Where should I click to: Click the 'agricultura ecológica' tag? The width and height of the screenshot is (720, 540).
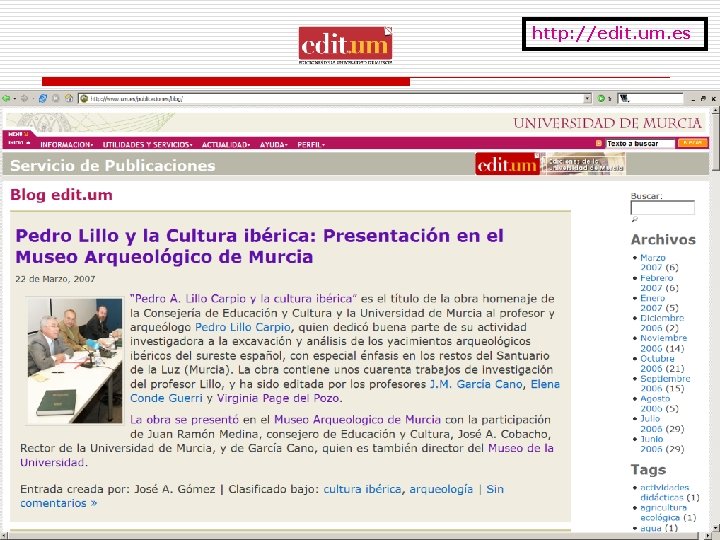(x=663, y=512)
